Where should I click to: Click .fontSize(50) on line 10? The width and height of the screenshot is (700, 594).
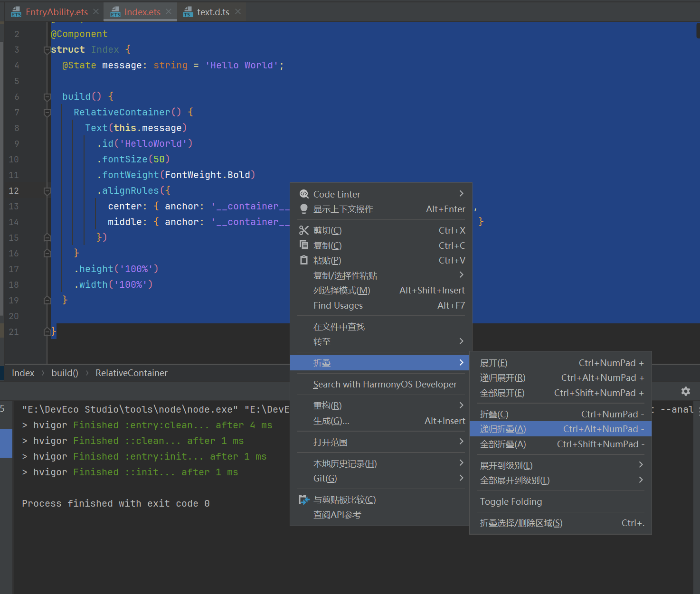[x=133, y=159]
